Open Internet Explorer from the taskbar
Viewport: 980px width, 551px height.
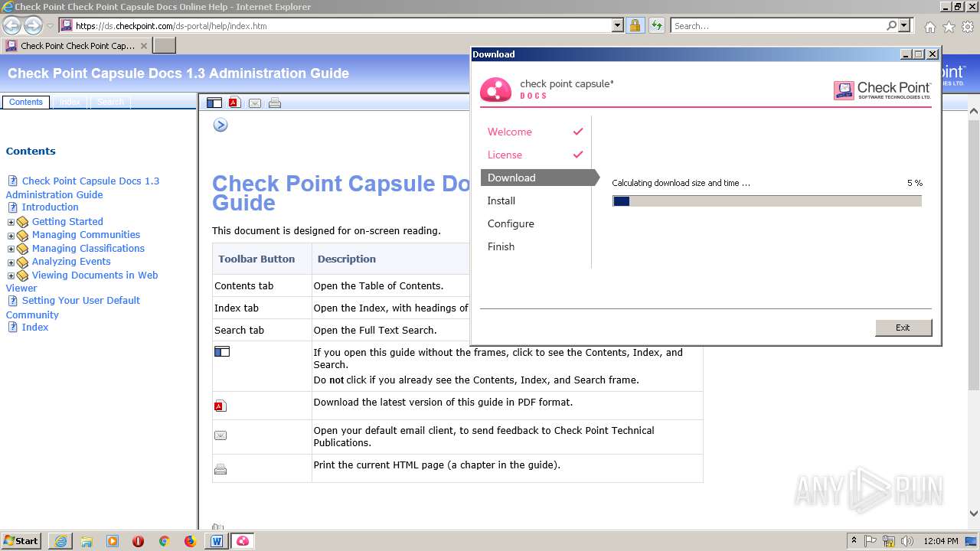point(60,541)
